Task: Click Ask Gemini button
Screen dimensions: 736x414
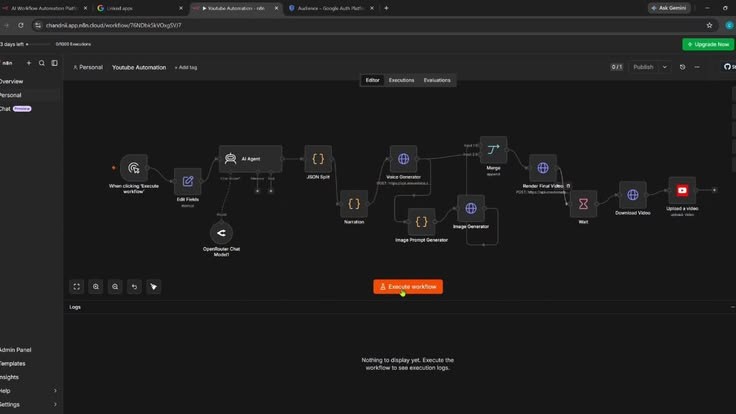Action: pos(669,8)
